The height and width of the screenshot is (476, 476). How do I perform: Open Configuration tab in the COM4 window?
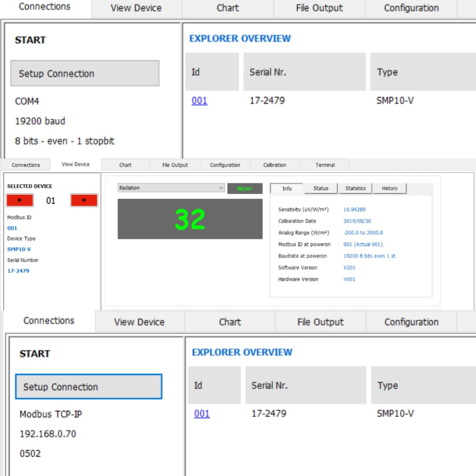[x=411, y=8]
